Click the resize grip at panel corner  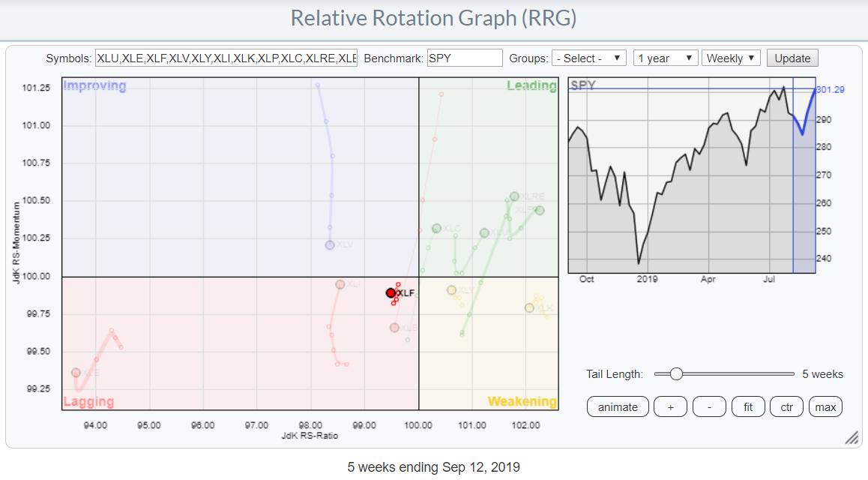[852, 439]
